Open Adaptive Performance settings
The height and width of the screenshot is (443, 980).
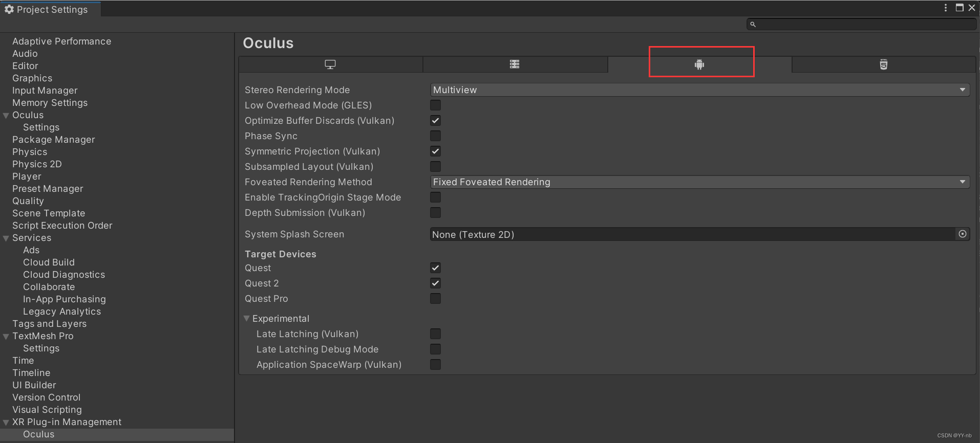61,41
